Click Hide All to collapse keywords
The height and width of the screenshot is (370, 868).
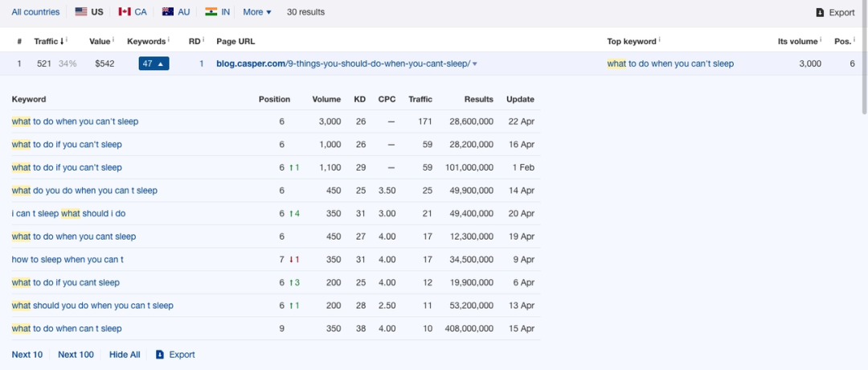pyautogui.click(x=125, y=355)
